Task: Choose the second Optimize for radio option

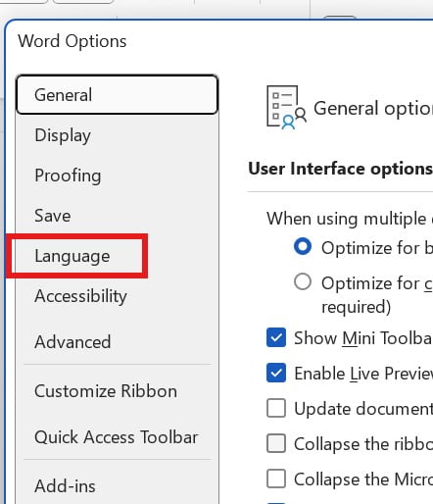Action: 303,281
